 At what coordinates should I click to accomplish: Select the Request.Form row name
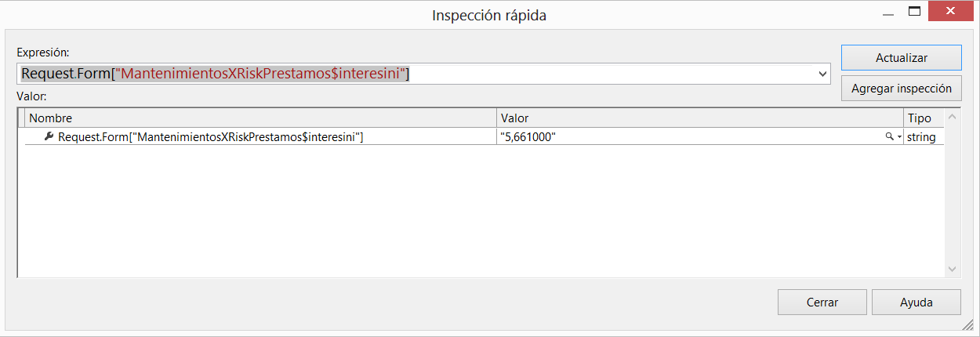click(210, 137)
